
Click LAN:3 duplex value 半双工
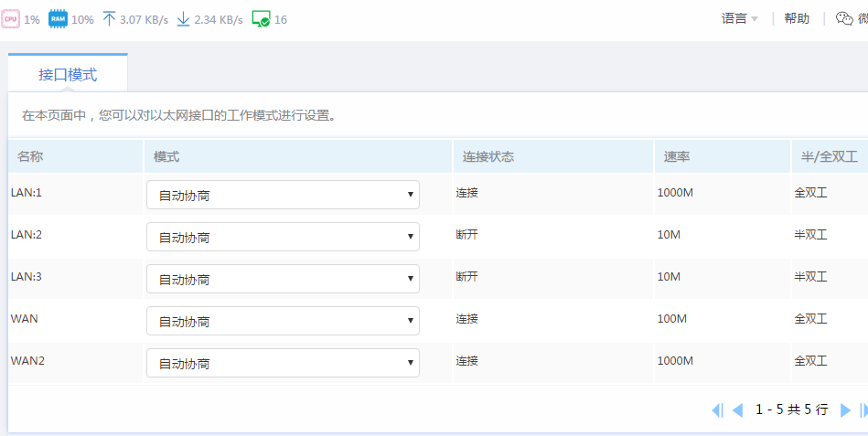(x=811, y=277)
